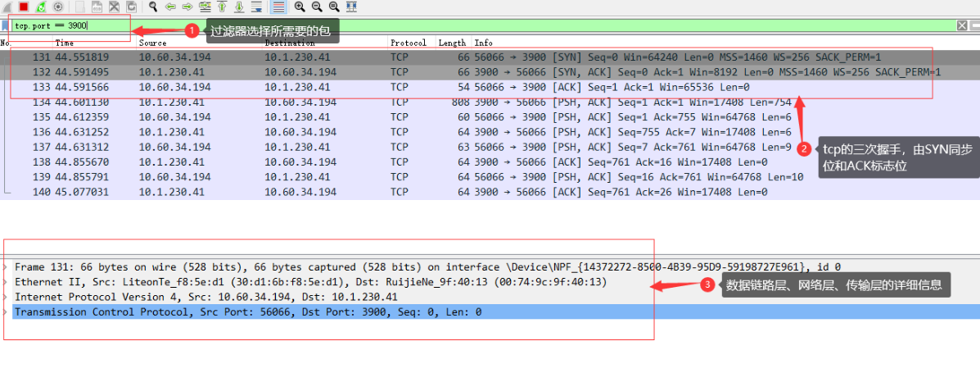
Task: Select packet 132 SYN, ACK row
Action: coord(490,71)
